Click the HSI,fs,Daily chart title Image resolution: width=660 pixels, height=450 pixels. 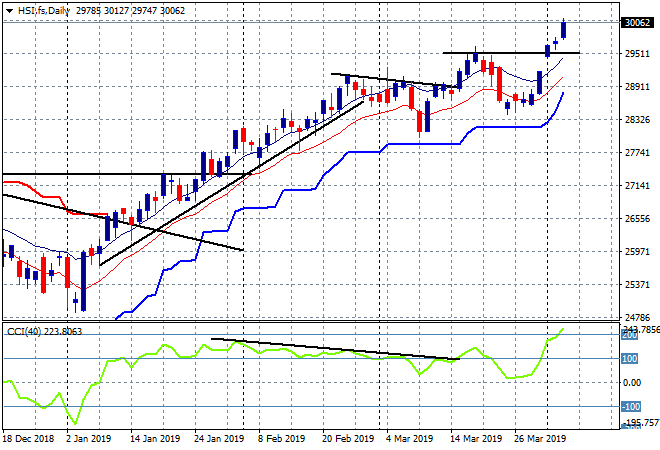tap(43, 11)
